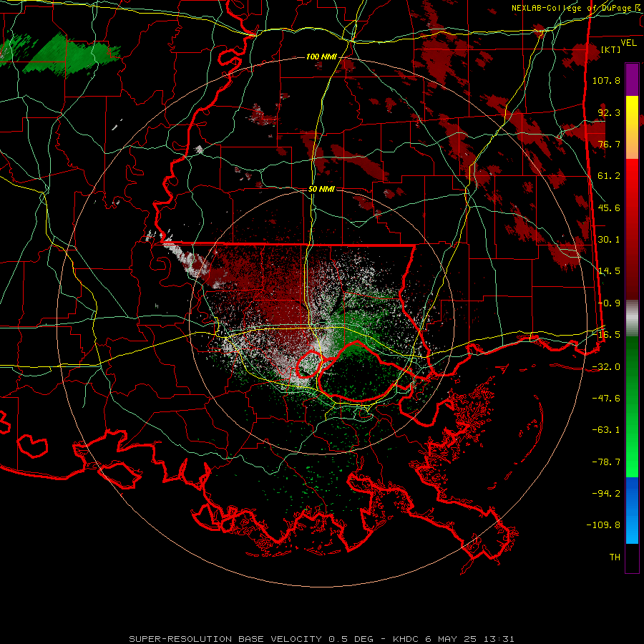Click the 100 NMI range ring label
Screen dimensions: 644x644
pos(321,57)
